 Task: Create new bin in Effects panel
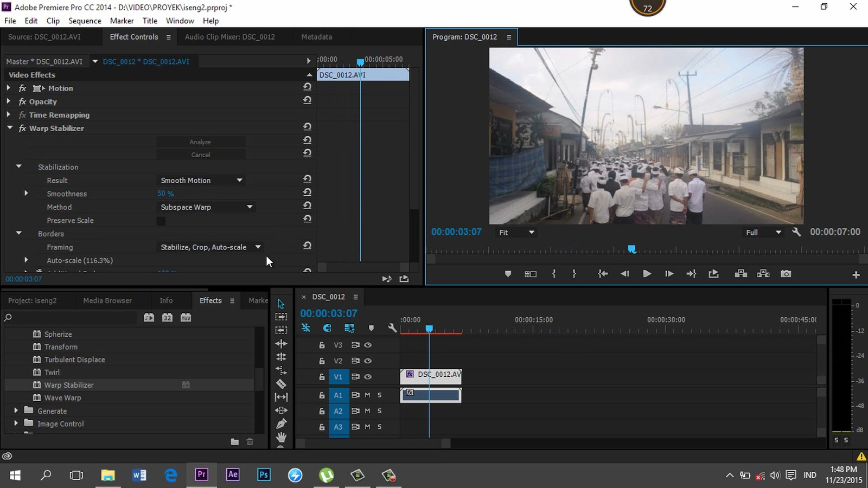click(x=234, y=442)
